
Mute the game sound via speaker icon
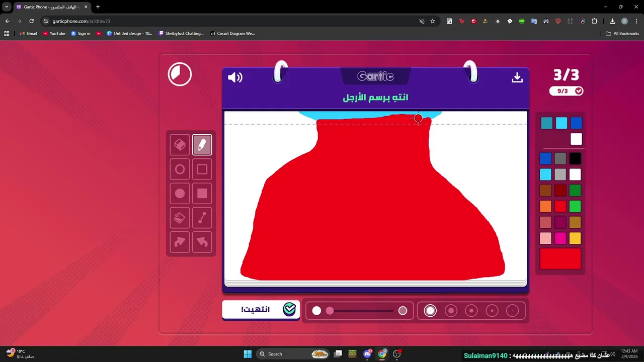point(235,77)
